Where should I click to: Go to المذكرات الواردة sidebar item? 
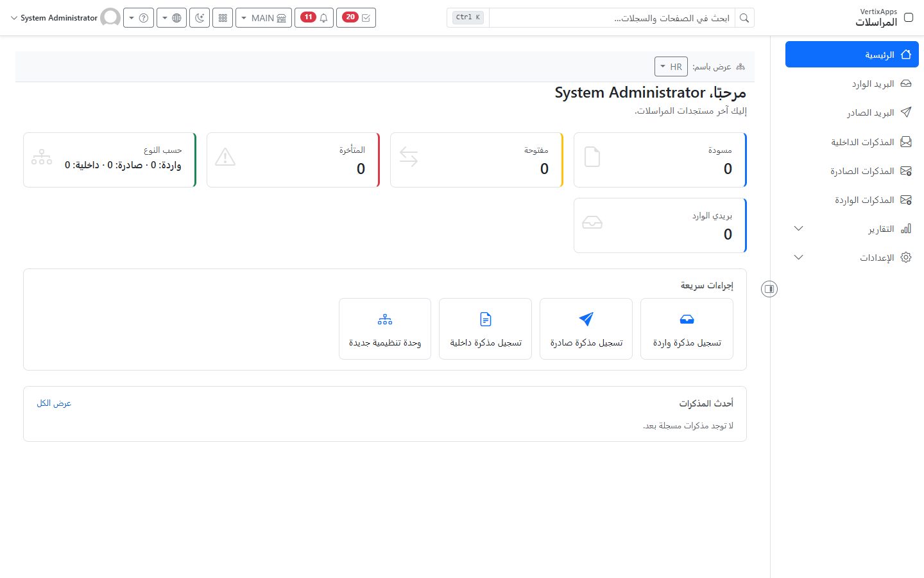(x=851, y=200)
